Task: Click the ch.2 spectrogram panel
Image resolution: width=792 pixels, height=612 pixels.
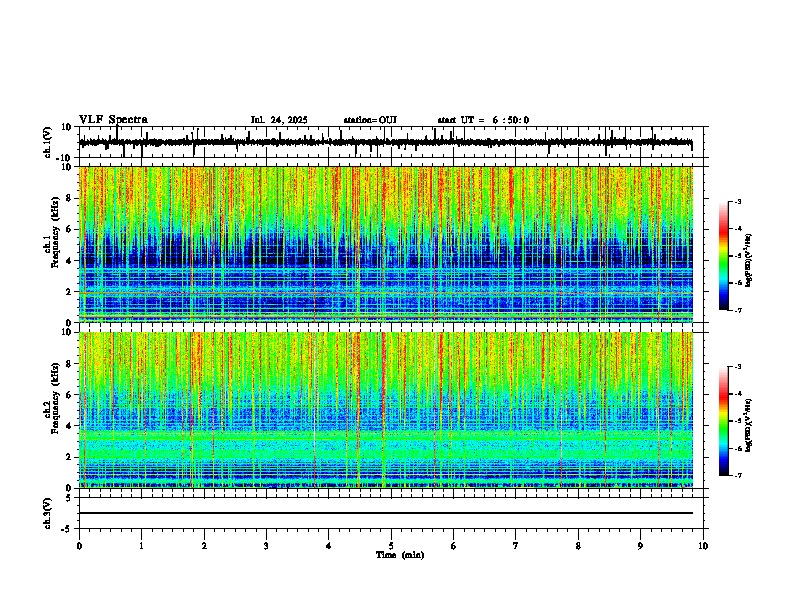Action: [385, 410]
